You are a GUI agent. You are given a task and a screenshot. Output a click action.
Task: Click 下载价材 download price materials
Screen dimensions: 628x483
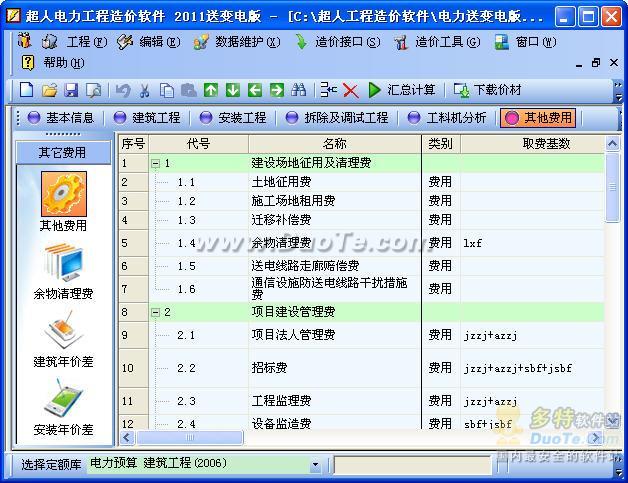487,90
